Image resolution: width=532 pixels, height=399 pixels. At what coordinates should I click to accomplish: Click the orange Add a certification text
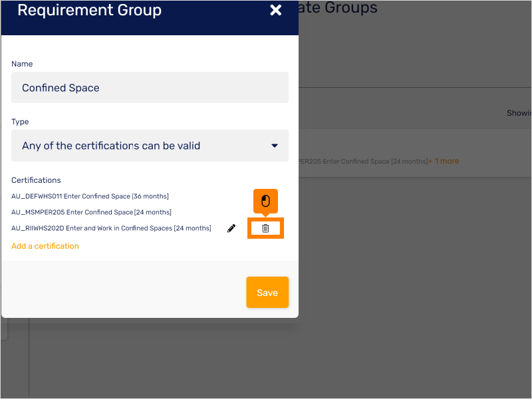tap(45, 245)
